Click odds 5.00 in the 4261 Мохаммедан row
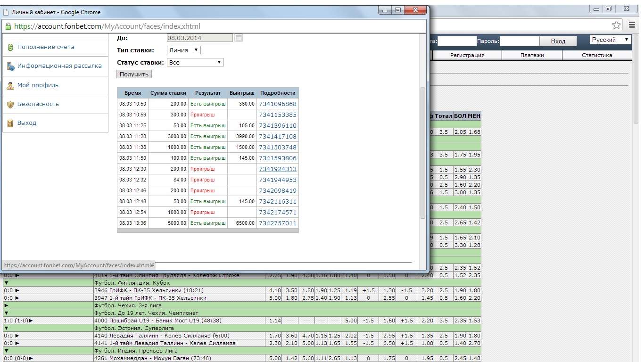This screenshot has height=362, width=644. pyautogui.click(x=273, y=358)
